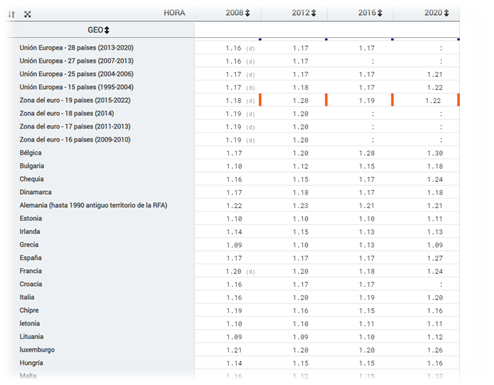Click the Hungría row label
The image size is (494, 385).
click(31, 363)
